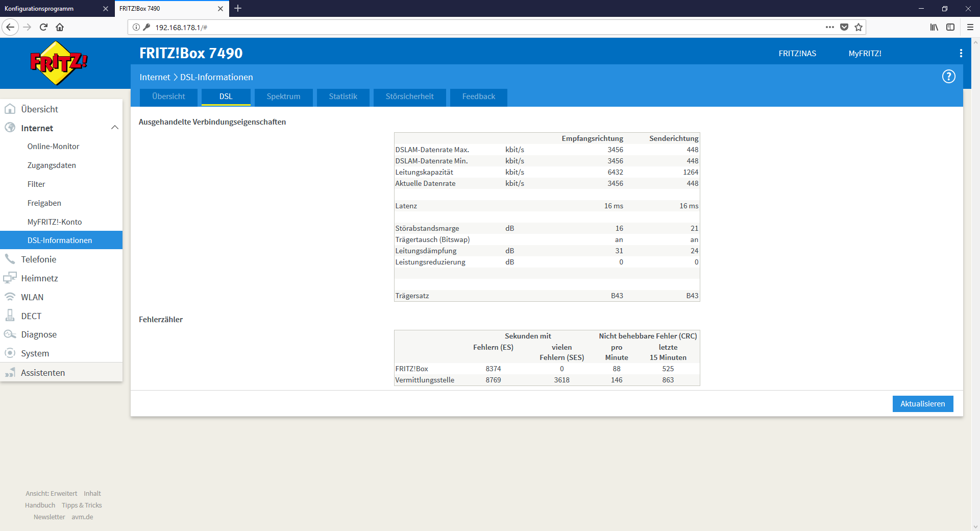Select DSL-Informationen in the sidebar
Screen dimensions: 980x531
61,240
